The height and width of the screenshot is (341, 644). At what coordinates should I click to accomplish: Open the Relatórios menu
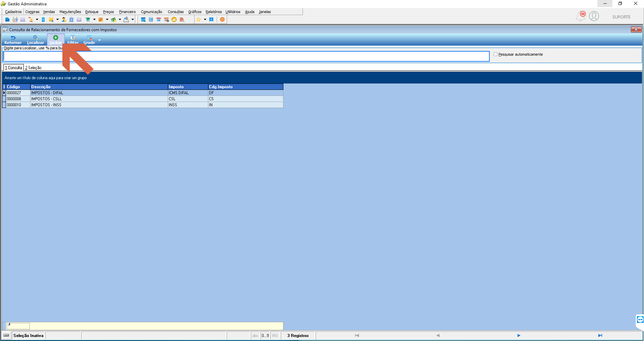(x=214, y=12)
